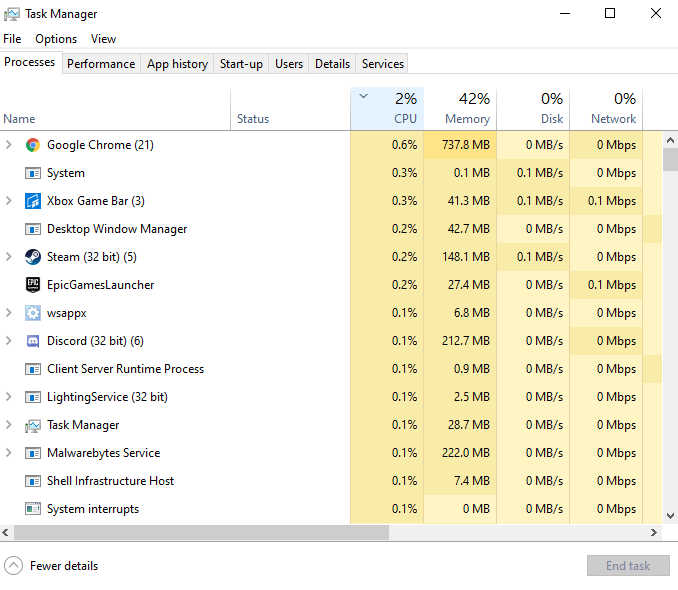Viewport: 678px width, 590px height.
Task: Switch to the Start-up tab
Action: coord(241,64)
